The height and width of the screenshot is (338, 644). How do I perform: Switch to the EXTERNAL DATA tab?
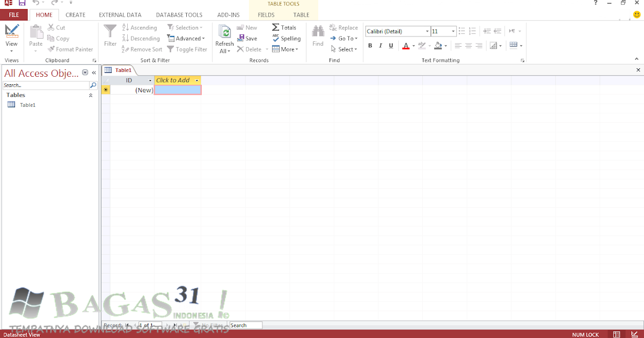[120, 15]
